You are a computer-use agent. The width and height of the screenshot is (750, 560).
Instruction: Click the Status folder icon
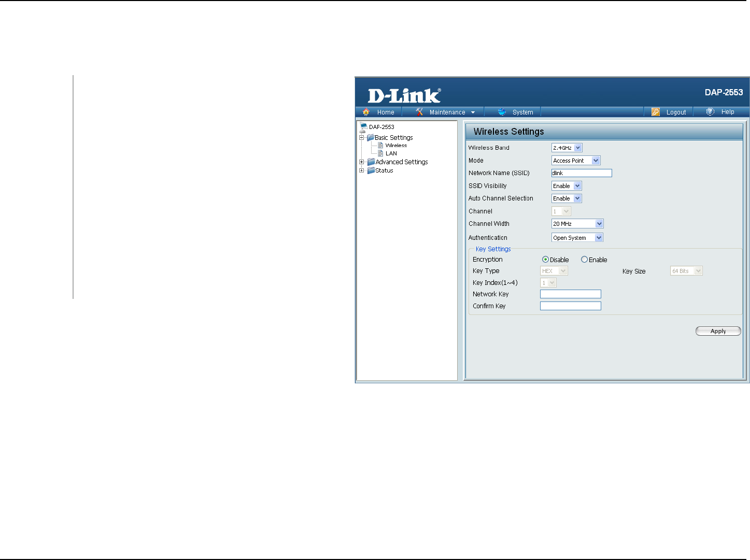pyautogui.click(x=371, y=170)
